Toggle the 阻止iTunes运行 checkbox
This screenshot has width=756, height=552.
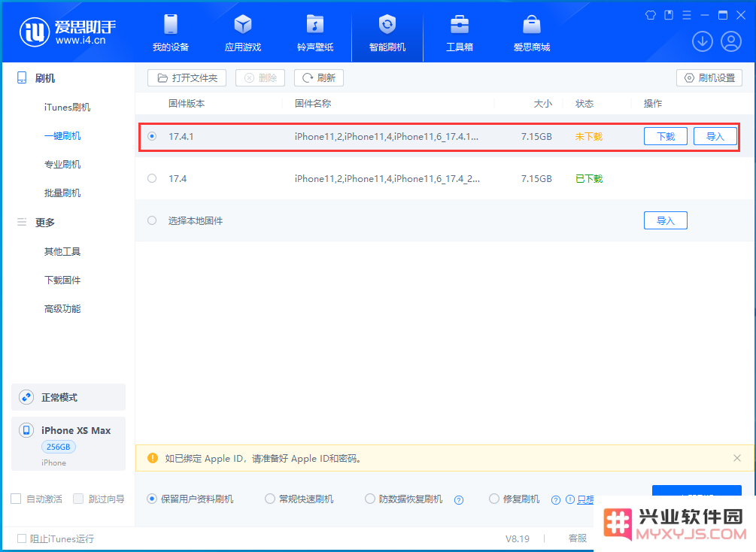(22, 538)
